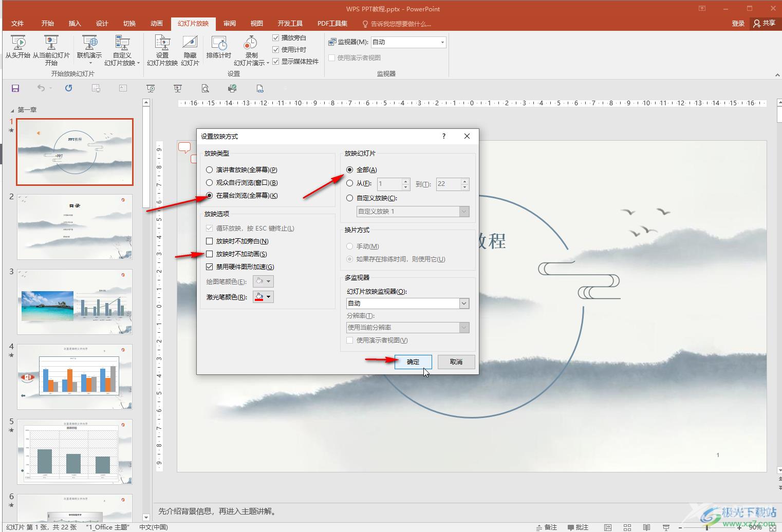Select slide 2 thumbnail (目录)
This screenshot has height=532, width=782.
tap(75, 227)
